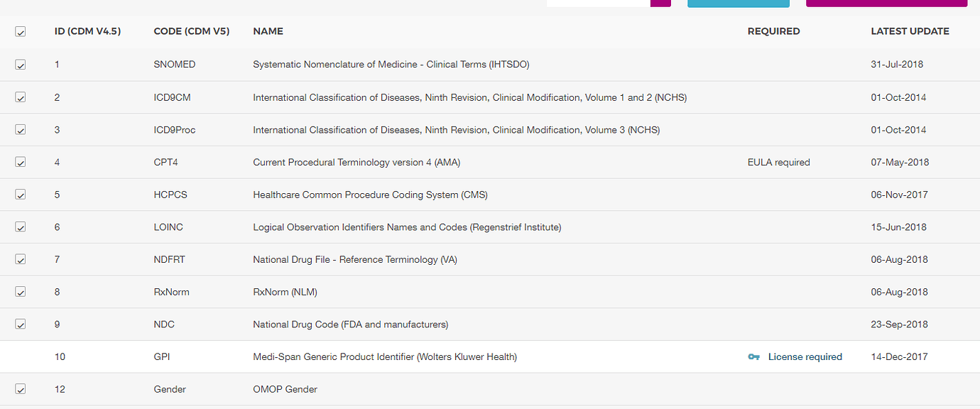The height and width of the screenshot is (409, 980).
Task: Uncheck the NDFRT row
Action: (21, 259)
